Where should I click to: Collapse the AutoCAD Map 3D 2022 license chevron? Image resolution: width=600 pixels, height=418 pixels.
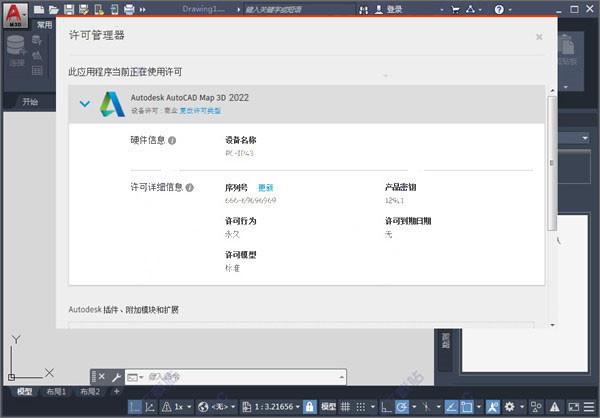[x=84, y=103]
